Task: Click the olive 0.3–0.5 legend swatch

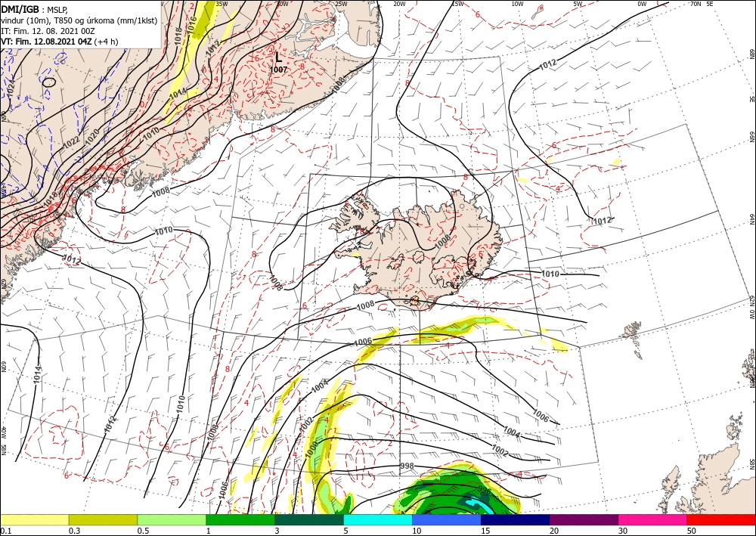Action: (x=103, y=519)
